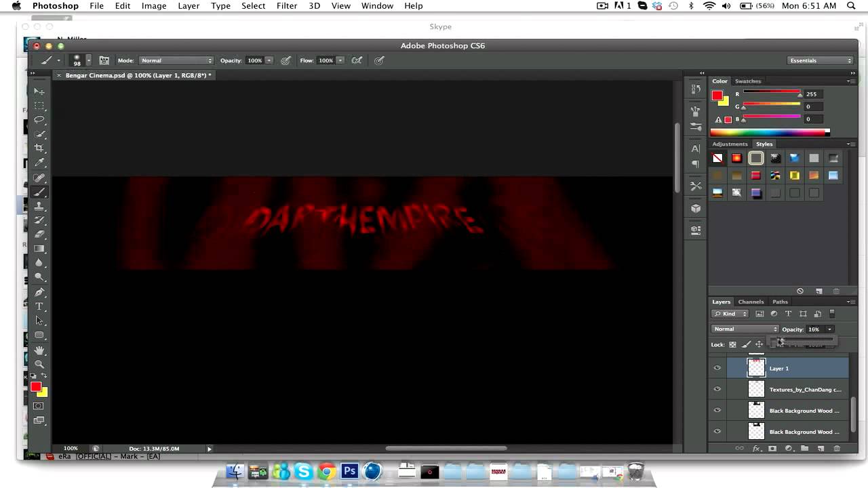Click the color spectrum ramp in Color panel

770,132
